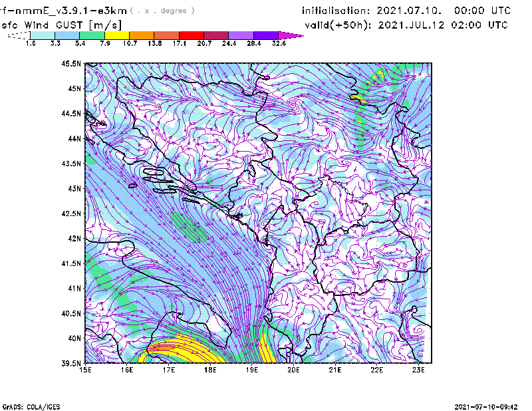Image resolution: width=532 pixels, height=411 pixels.
Task: Click the initialisation date 2021.07.10. 00:00 UTC
Action: coord(406,11)
